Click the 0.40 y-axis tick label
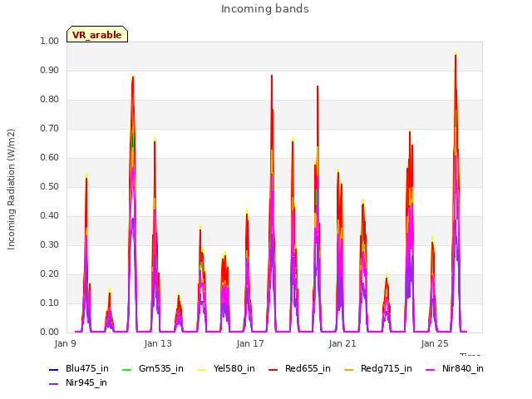The image size is (532, 399). [x=50, y=216]
